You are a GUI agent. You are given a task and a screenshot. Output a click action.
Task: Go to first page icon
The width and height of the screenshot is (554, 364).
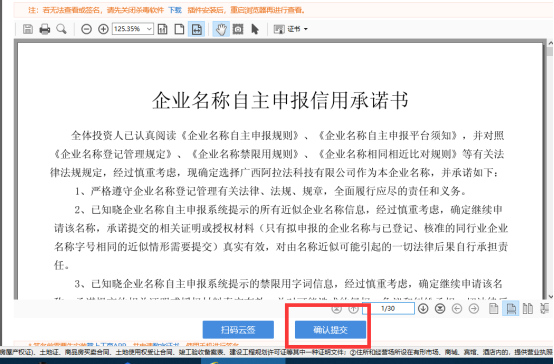point(337,309)
